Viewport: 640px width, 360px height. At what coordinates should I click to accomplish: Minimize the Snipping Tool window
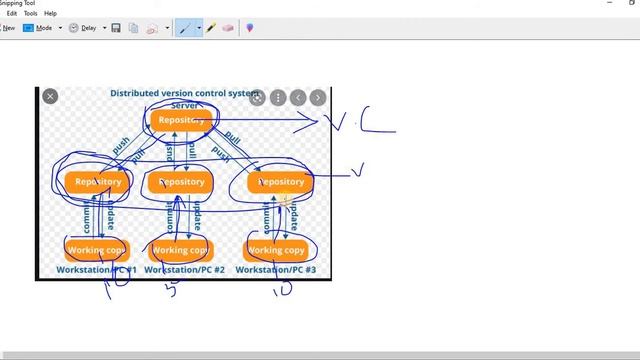[610, 2]
